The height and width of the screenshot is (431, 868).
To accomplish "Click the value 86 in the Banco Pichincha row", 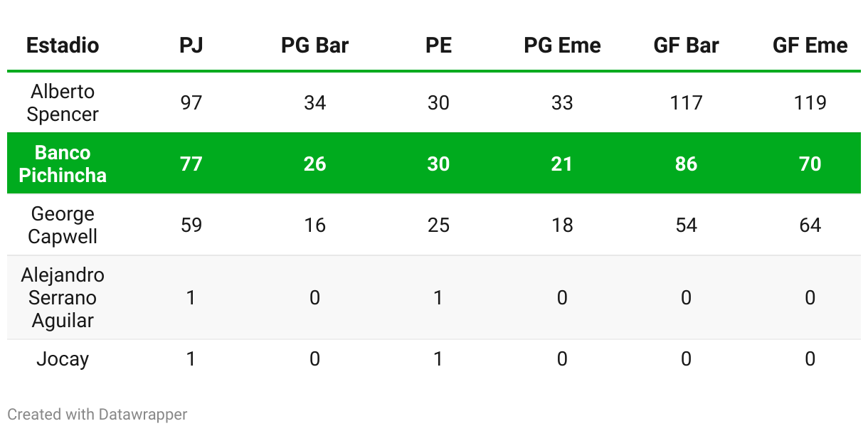I will tap(686, 164).
